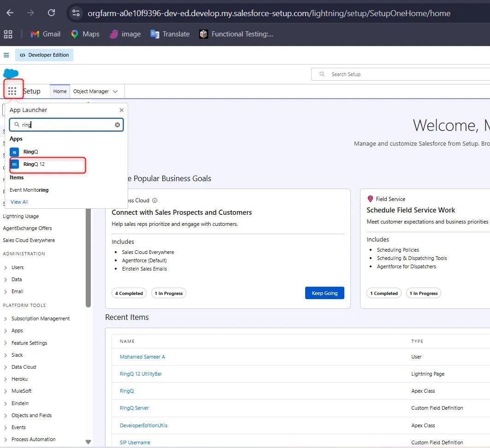This screenshot has width=490, height=448.
Task: Reload the page with refresh icon
Action: pos(51,13)
